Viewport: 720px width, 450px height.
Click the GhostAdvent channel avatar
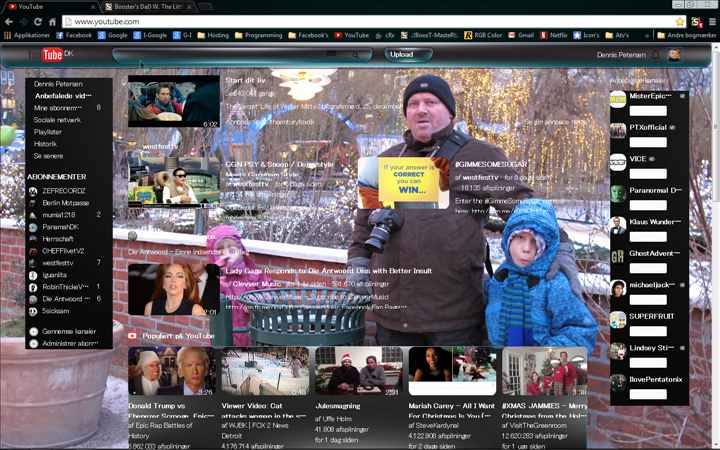point(618,257)
